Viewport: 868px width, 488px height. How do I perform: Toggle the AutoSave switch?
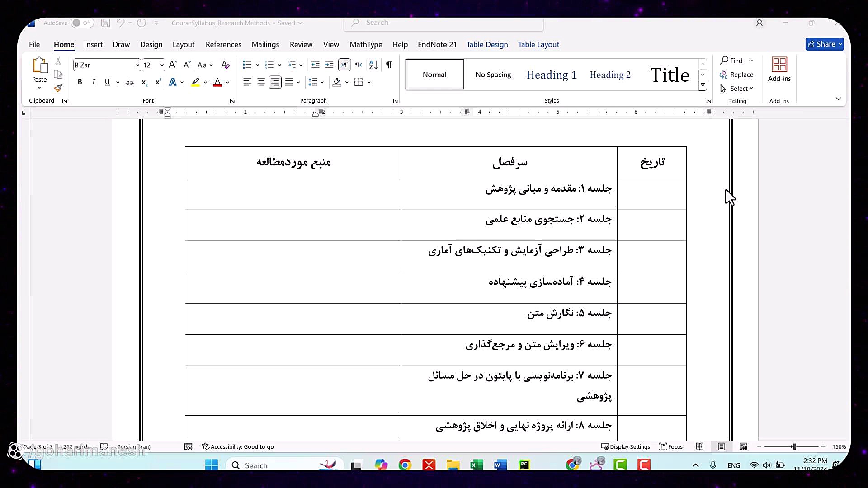click(82, 23)
